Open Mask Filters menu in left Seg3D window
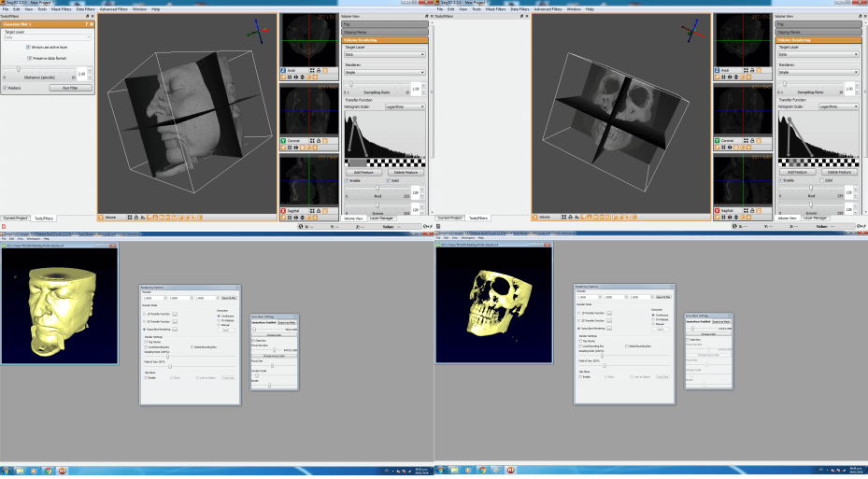The image size is (868, 479). pos(61,9)
